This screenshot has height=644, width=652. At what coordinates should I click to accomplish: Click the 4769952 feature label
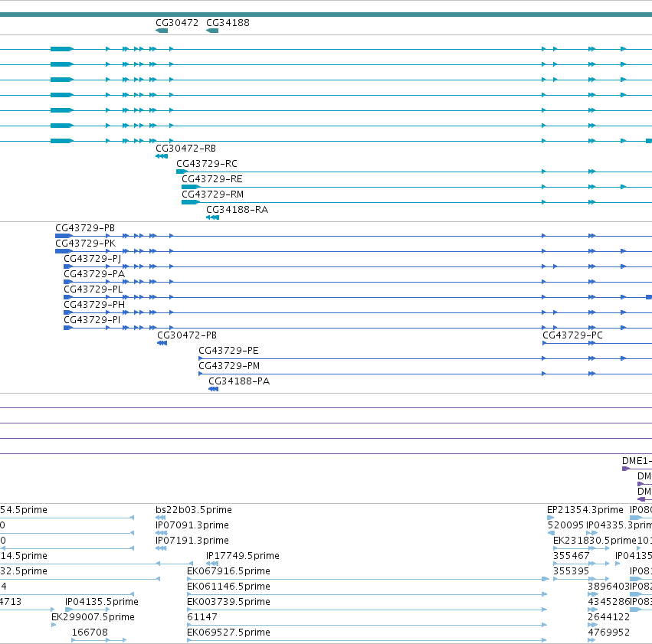click(609, 633)
